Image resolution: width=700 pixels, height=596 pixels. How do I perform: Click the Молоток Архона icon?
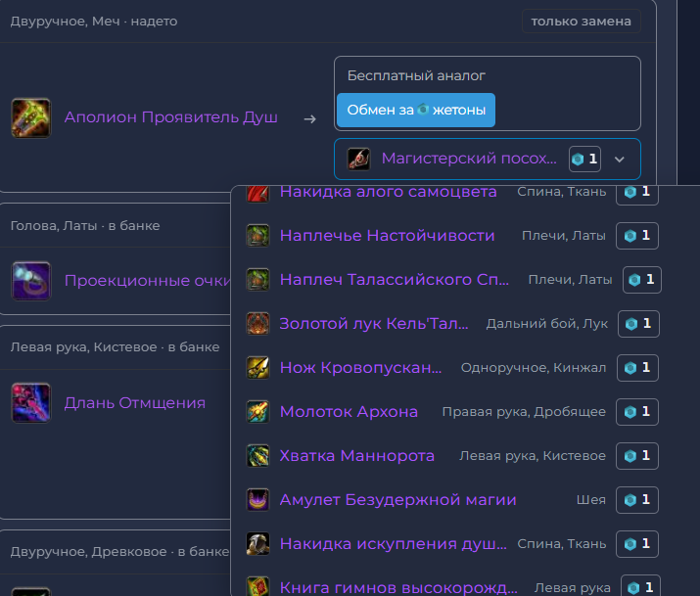tap(258, 412)
